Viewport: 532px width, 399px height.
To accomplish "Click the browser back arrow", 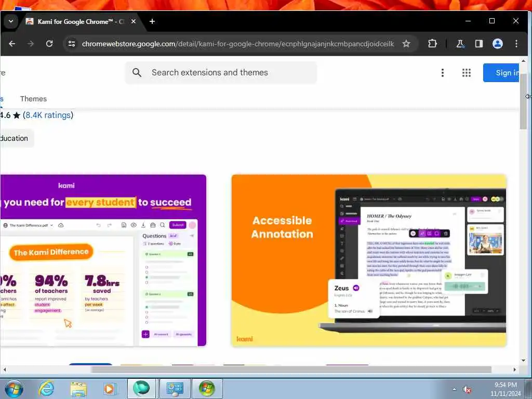I will pos(12,44).
